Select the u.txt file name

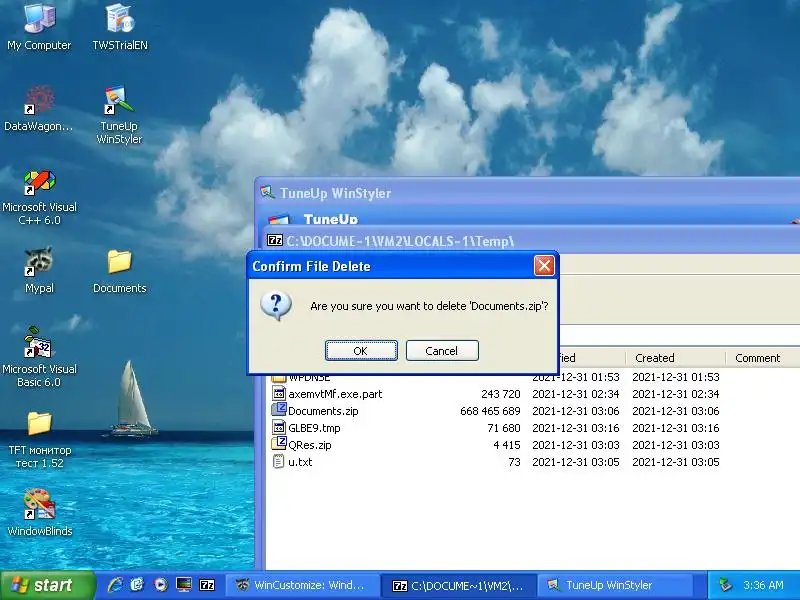pyautogui.click(x=300, y=462)
